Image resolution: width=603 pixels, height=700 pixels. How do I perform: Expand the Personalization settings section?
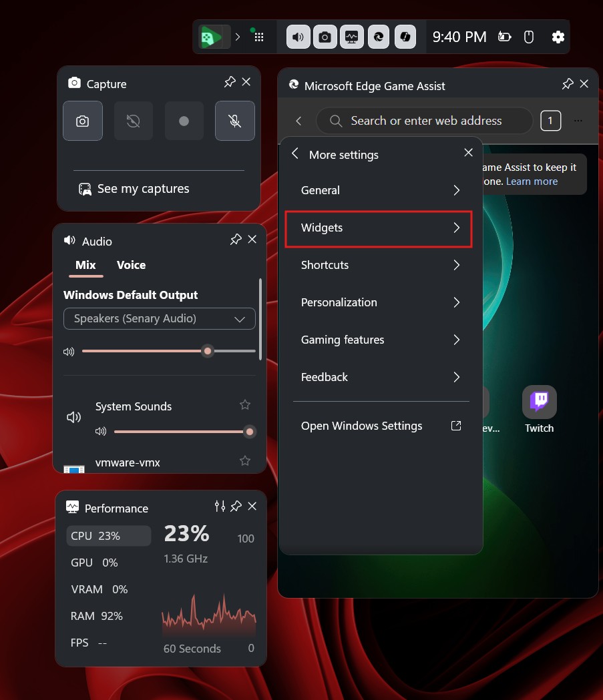pyautogui.click(x=379, y=302)
